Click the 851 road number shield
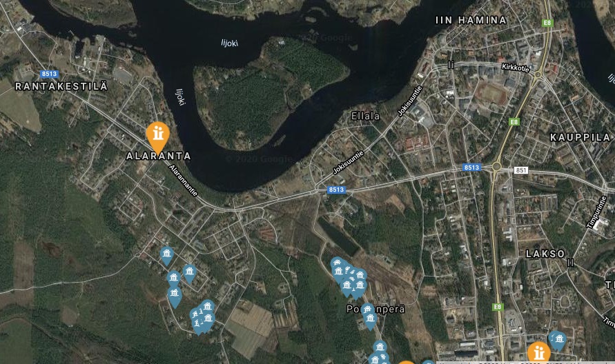The width and height of the screenshot is (615, 364). (x=520, y=170)
